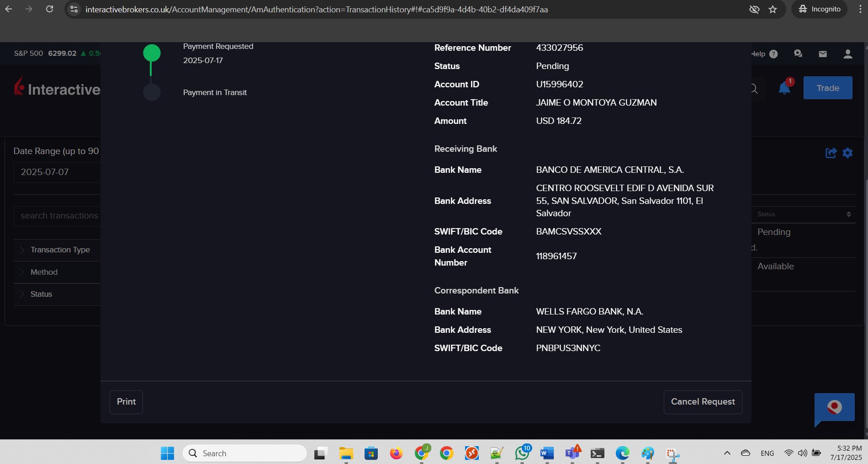The width and height of the screenshot is (868, 464).
Task: Open the user account profile icon
Action: pyautogui.click(x=848, y=54)
